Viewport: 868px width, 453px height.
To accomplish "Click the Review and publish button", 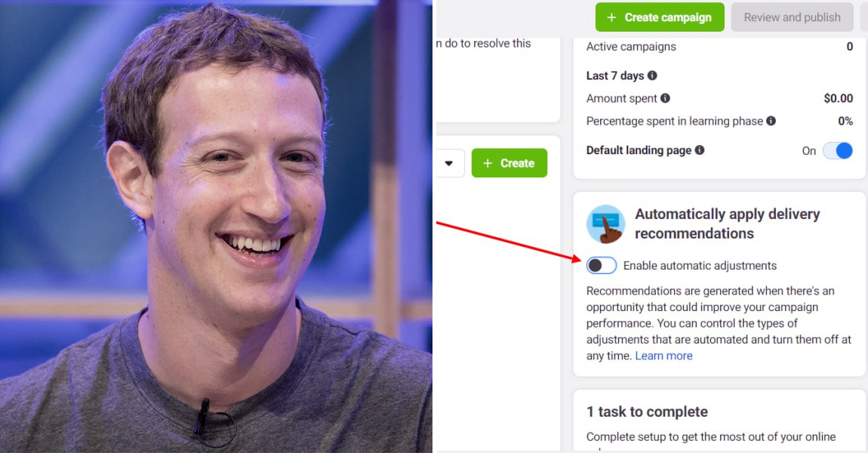I will click(x=793, y=17).
